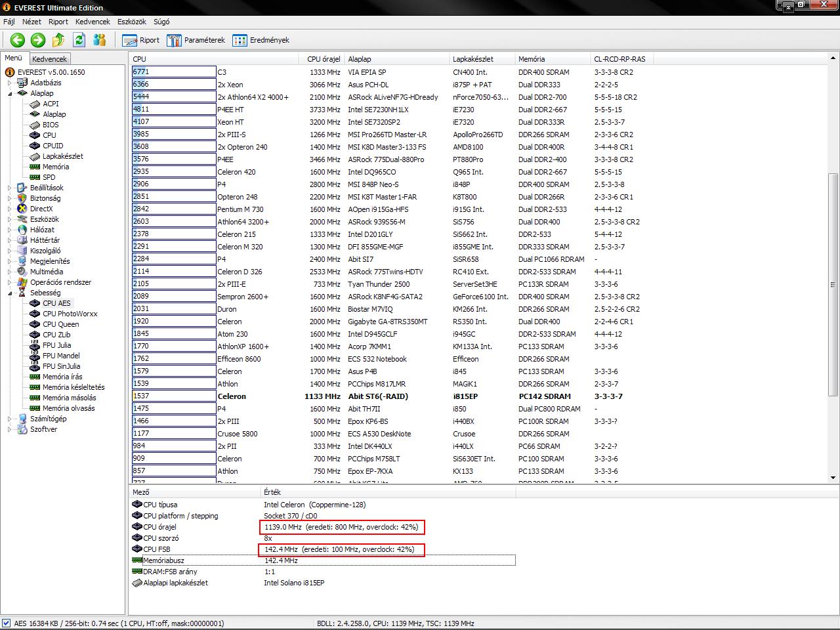Expand the Hálózat tree node
The height and width of the screenshot is (630, 840).
point(10,230)
